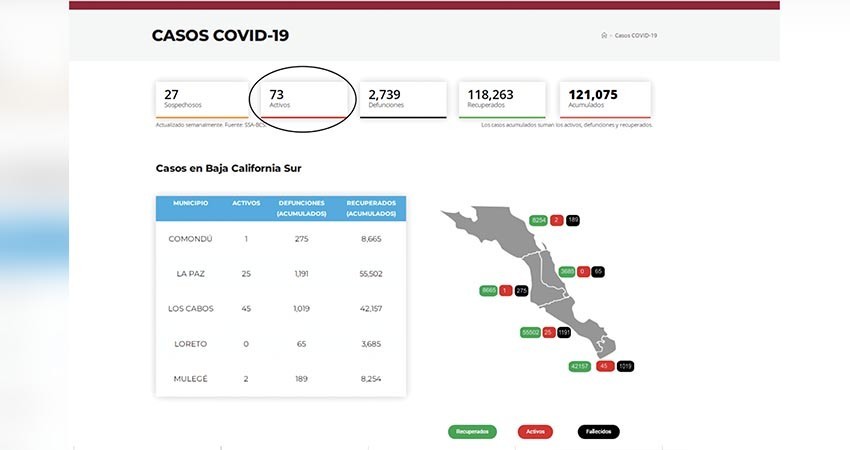
Task: Click the 'Actualizado semanalmente' source note
Action: tap(210, 125)
